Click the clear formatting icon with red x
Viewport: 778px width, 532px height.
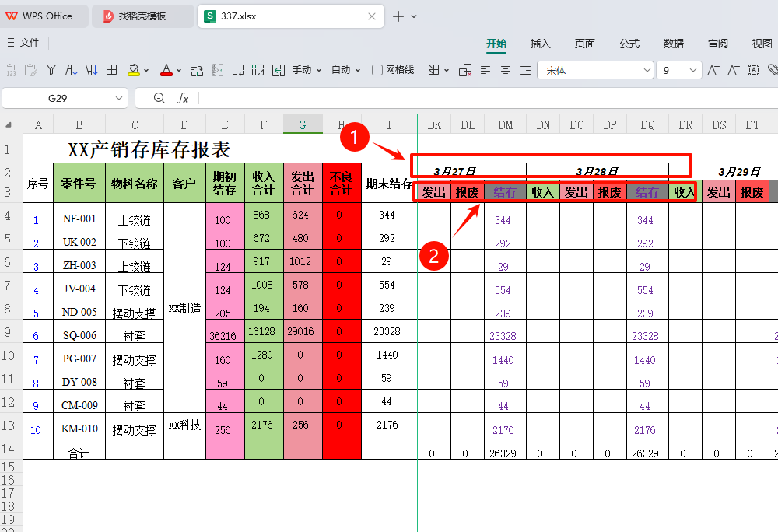pyautogui.click(x=465, y=71)
